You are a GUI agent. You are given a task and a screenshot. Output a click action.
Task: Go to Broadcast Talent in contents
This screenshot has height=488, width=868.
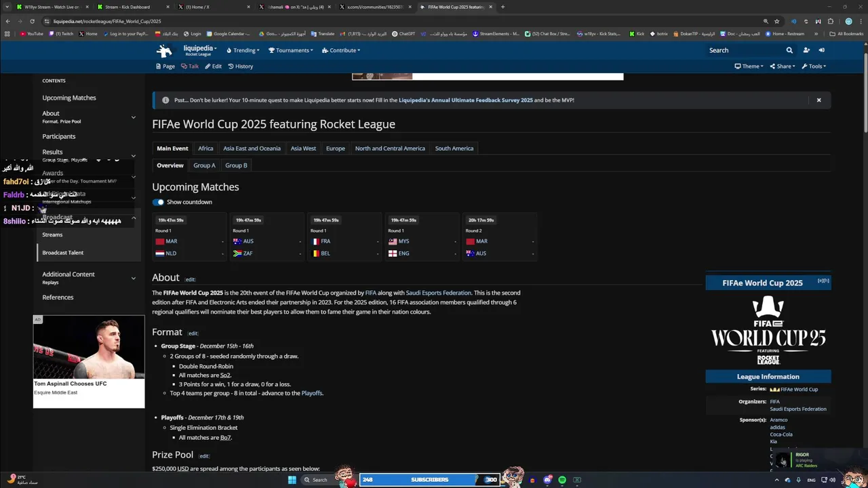pyautogui.click(x=63, y=253)
